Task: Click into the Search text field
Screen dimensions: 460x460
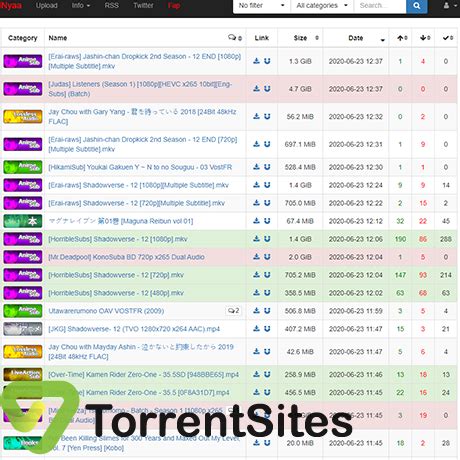Action: (x=380, y=6)
